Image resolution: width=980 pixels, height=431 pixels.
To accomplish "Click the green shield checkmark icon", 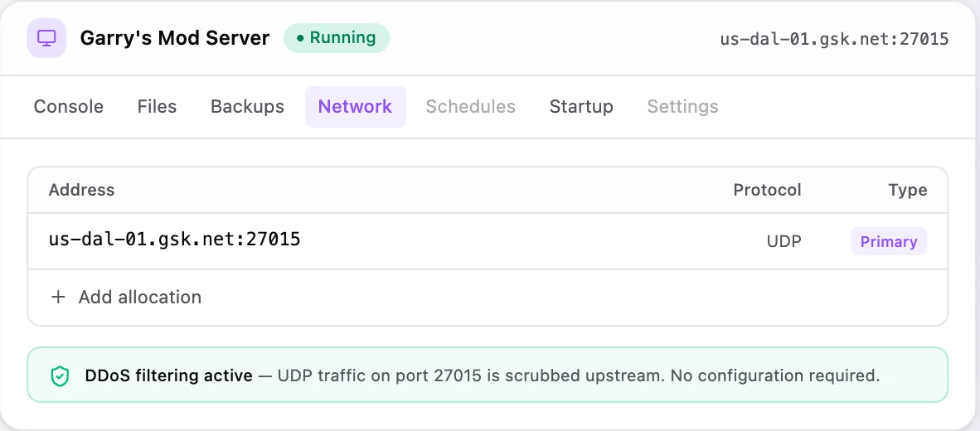I will click(x=60, y=376).
